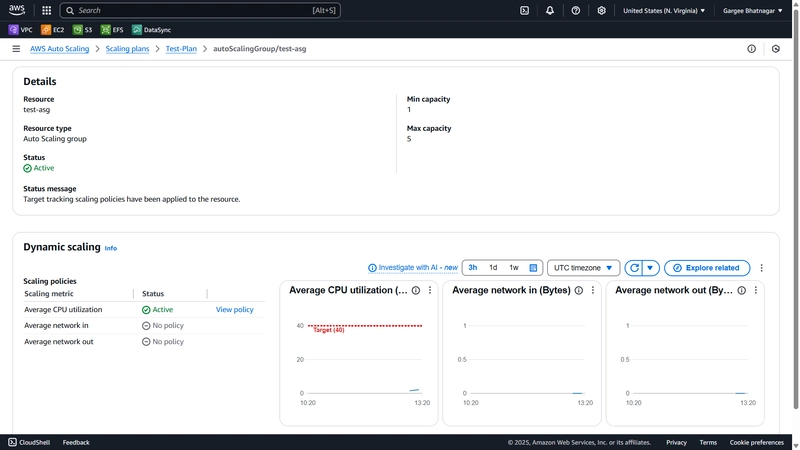
Task: Open the United States (N. Virginia) region selector
Action: (x=664, y=10)
